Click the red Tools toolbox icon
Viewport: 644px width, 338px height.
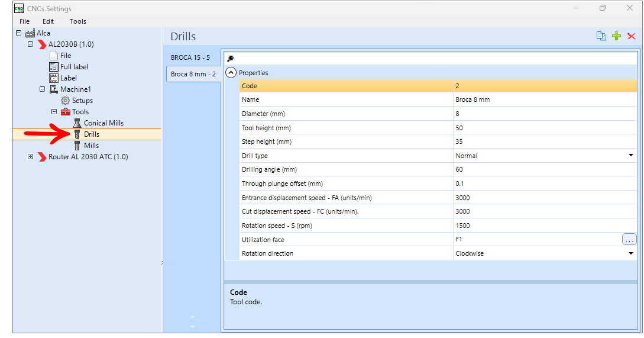click(65, 112)
